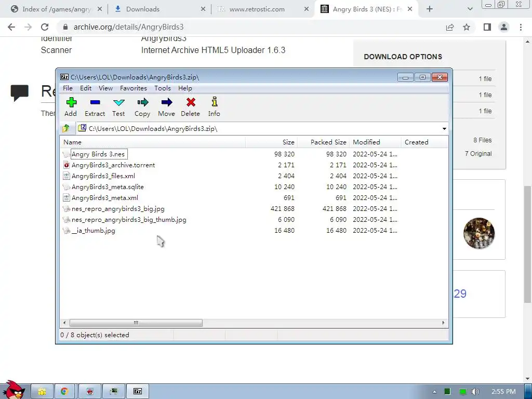Click the 7-Zip path address field
Screen dimensions: 532x399
pos(258,129)
